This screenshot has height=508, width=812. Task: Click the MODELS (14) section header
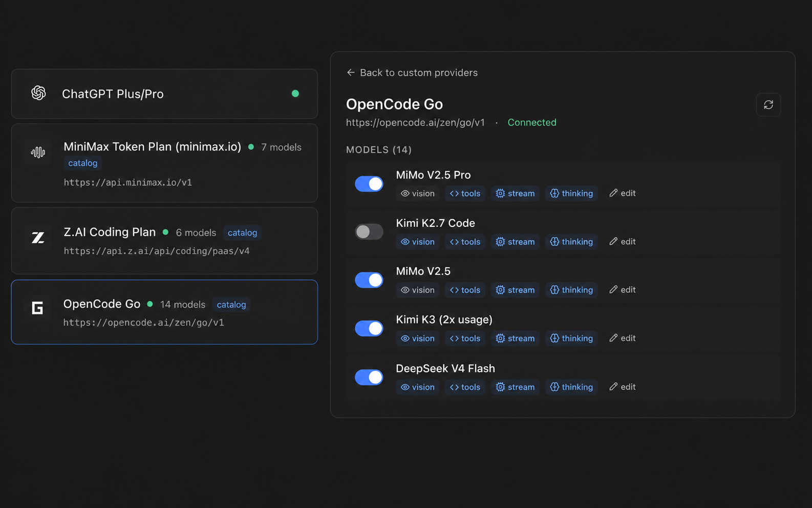tap(379, 150)
